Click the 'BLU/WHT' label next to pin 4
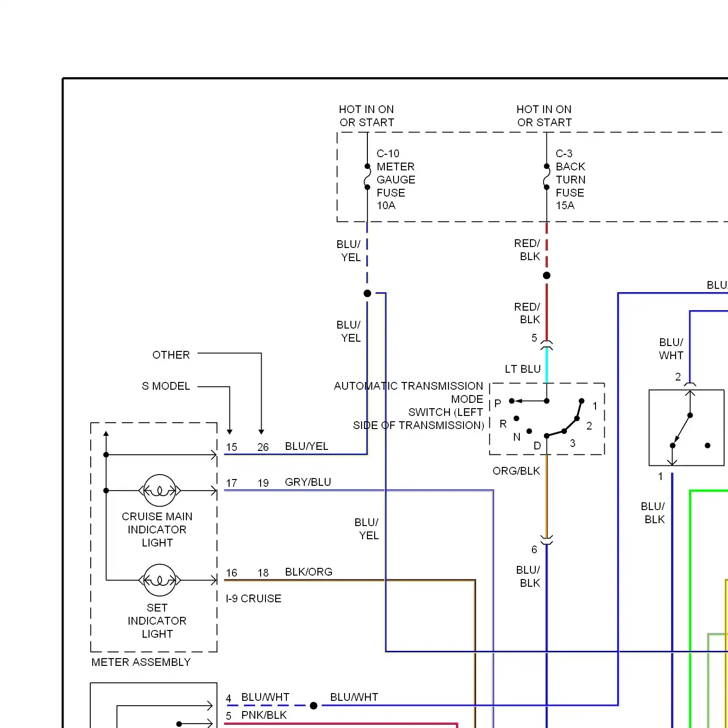The image size is (728, 728). tap(265, 697)
